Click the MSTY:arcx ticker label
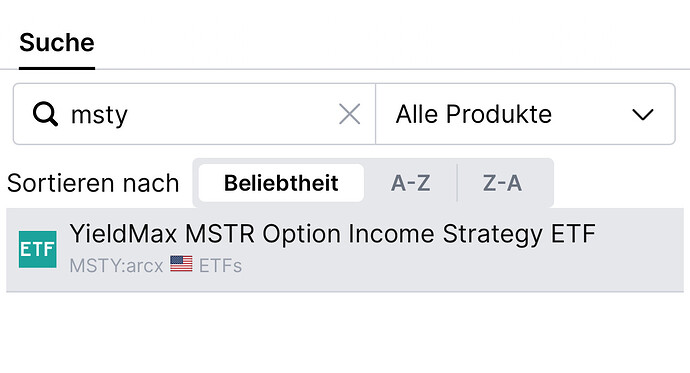The image size is (690, 373). (x=116, y=266)
